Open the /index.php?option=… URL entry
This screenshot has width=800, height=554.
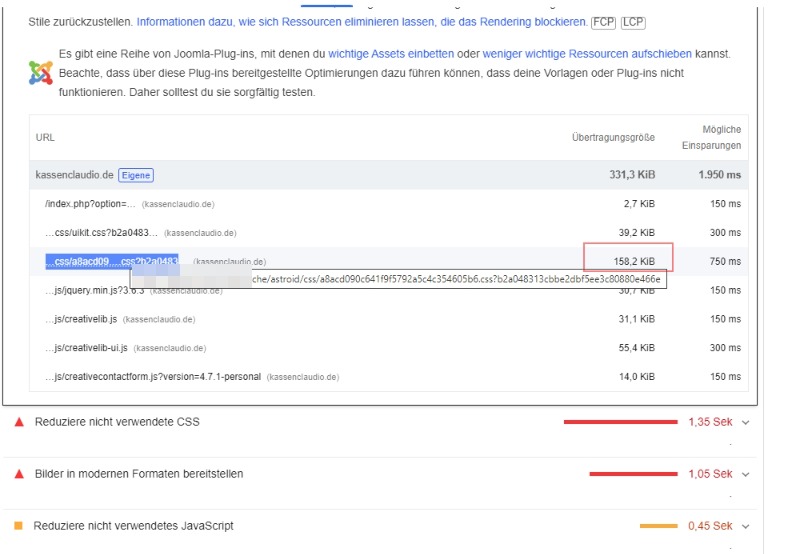point(90,204)
